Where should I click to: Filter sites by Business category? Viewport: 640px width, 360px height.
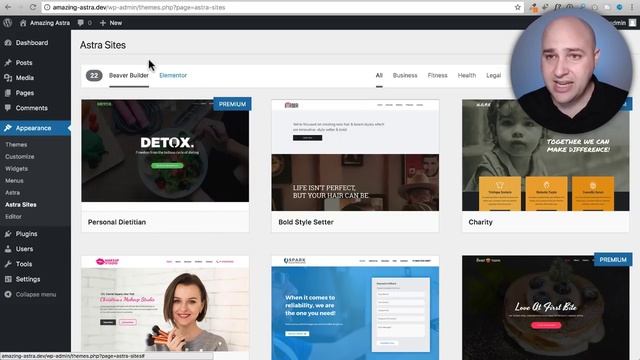click(405, 75)
